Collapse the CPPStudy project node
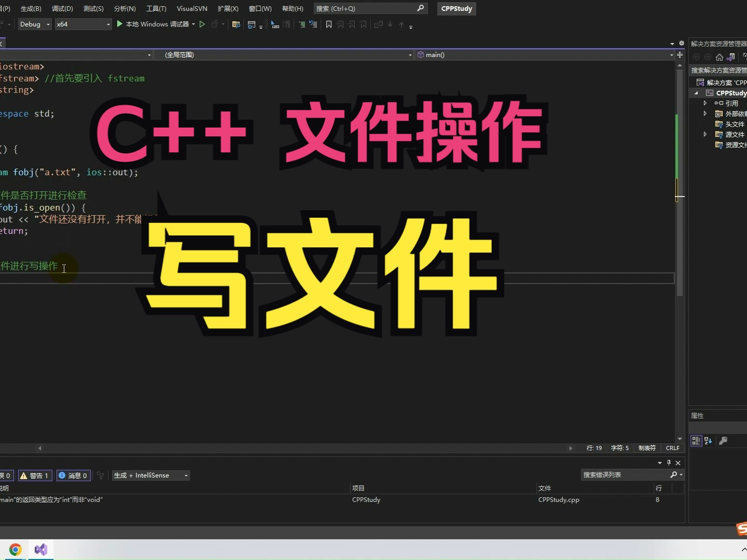 click(695, 93)
